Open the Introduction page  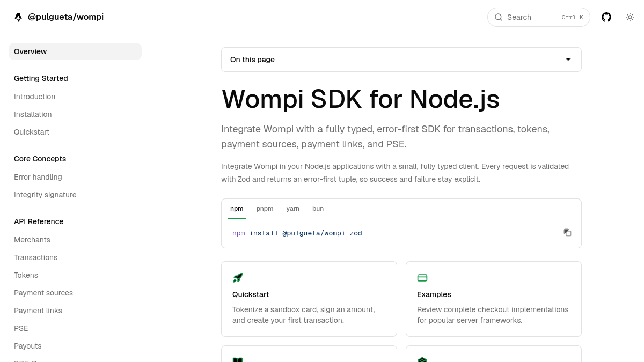pos(35,97)
